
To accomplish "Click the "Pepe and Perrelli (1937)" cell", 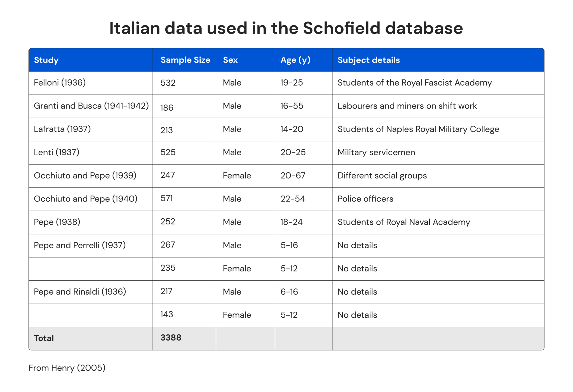I will point(80,245).
